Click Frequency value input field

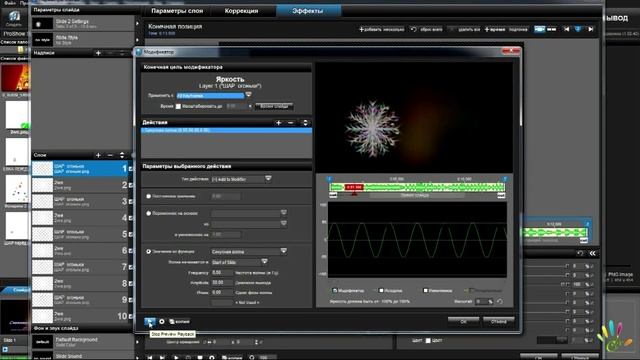pyautogui.click(x=222, y=272)
